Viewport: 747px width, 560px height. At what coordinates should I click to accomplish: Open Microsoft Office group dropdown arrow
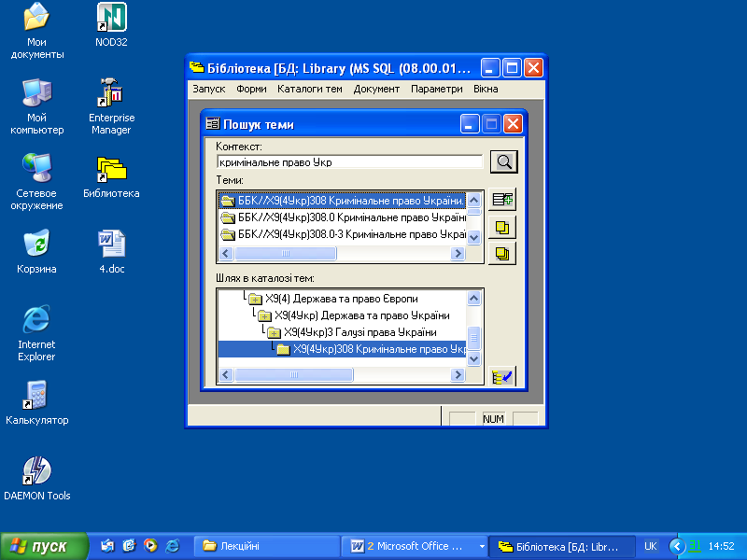pyautogui.click(x=482, y=546)
